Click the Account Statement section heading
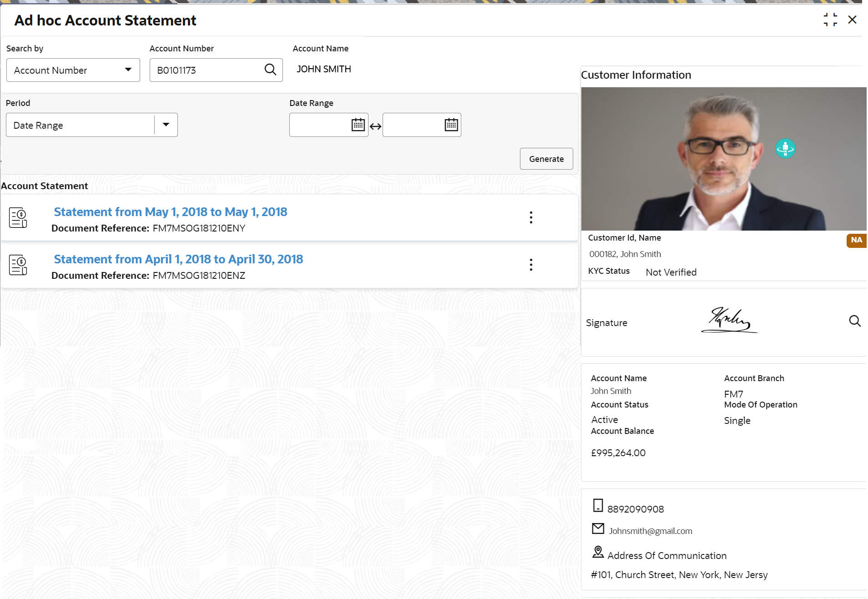 tap(45, 186)
